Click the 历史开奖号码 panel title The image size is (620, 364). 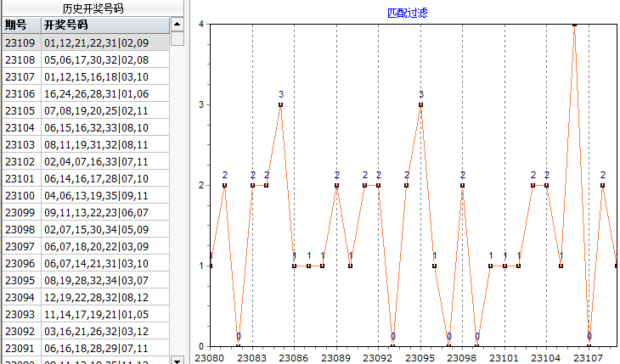[x=92, y=8]
